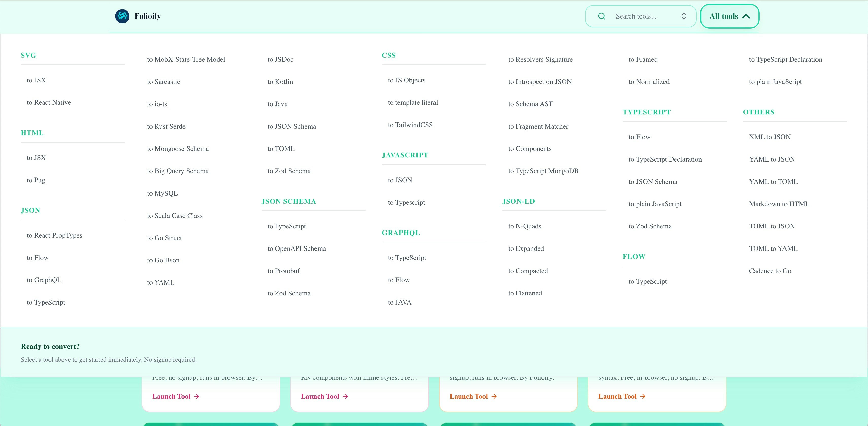868x426 pixels.
Task: Click inside the Search tools input field
Action: click(640, 16)
